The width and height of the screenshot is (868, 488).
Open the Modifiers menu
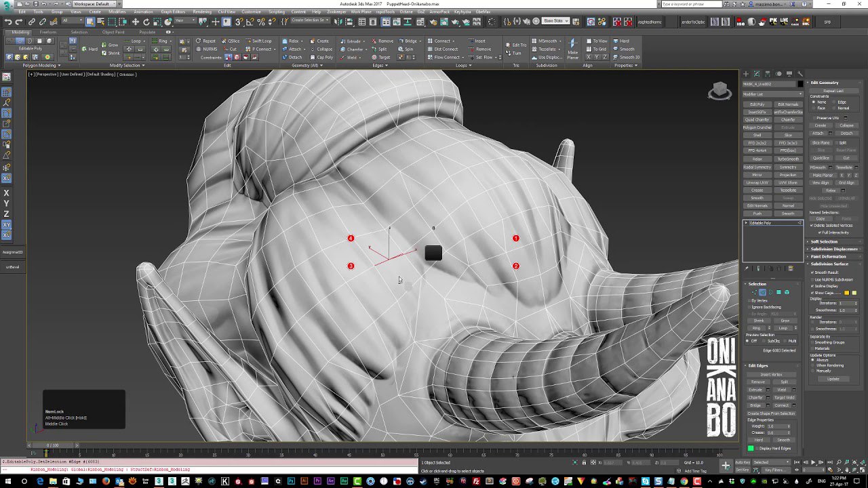click(117, 12)
